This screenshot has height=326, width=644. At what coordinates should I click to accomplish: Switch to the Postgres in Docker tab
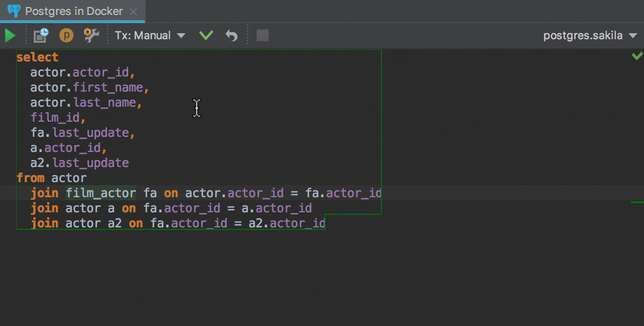click(x=73, y=11)
